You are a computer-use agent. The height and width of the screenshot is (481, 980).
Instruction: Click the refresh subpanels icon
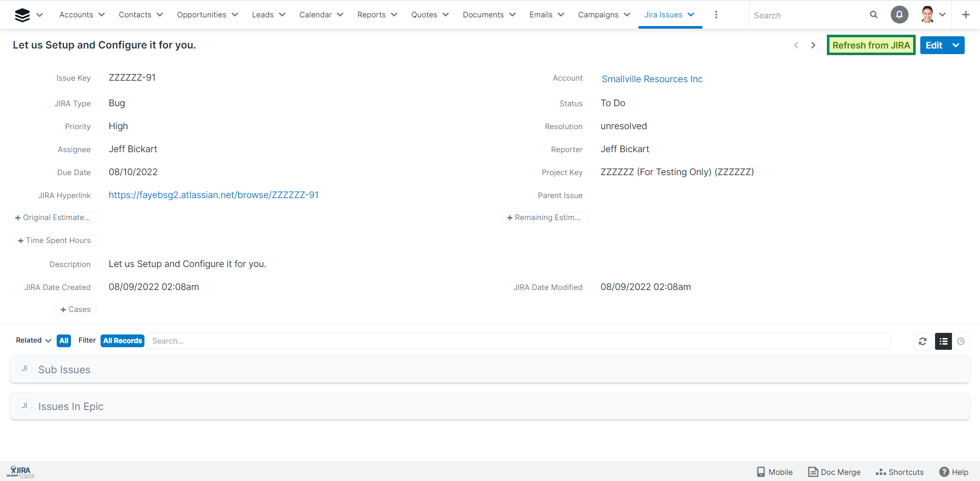point(922,341)
